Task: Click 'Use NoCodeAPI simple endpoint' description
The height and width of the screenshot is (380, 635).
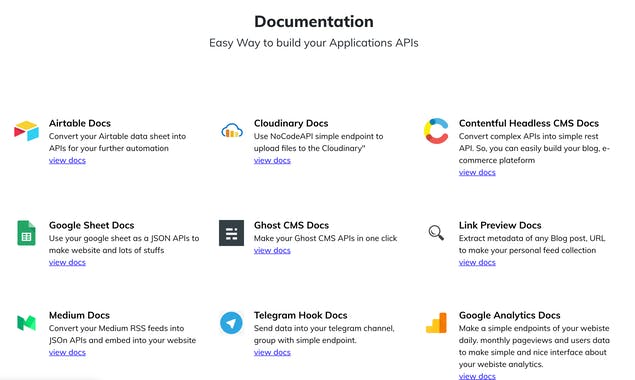Action: pyautogui.click(x=318, y=142)
